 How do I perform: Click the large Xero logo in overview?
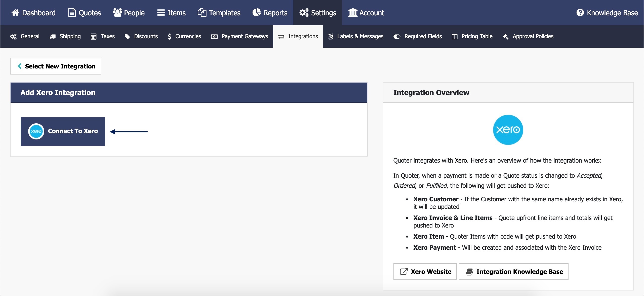click(508, 130)
